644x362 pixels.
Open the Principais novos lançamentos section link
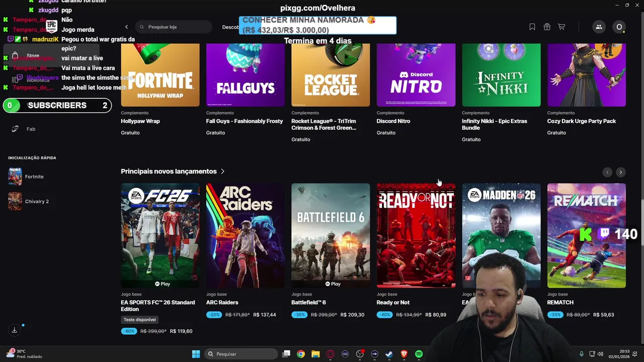coord(169,171)
